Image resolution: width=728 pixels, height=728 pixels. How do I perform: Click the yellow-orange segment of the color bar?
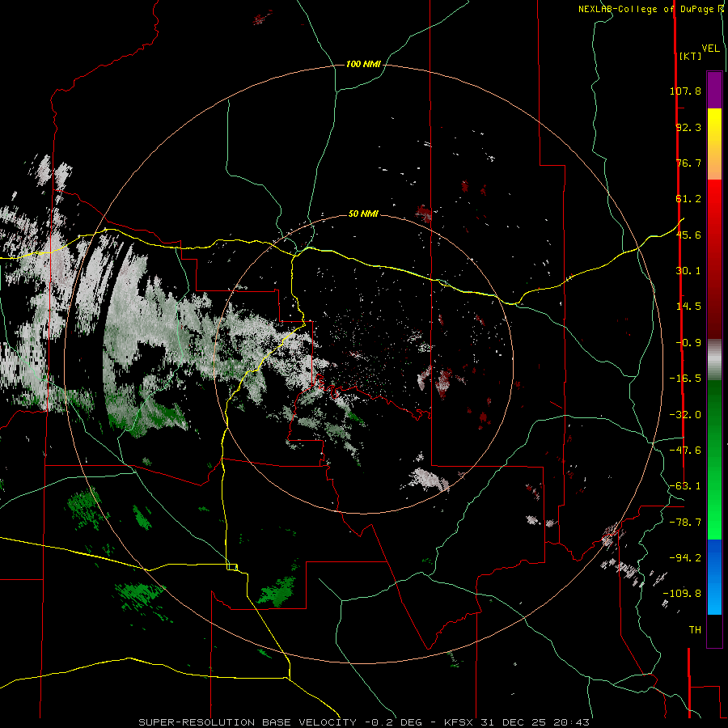click(x=714, y=144)
